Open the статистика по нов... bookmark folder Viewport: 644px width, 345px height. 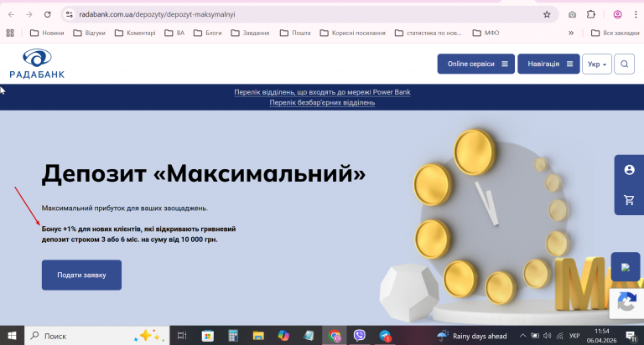click(428, 33)
